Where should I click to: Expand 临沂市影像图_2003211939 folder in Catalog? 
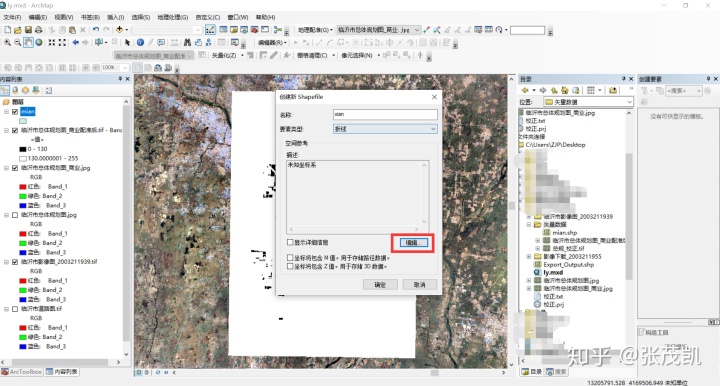tap(529, 216)
